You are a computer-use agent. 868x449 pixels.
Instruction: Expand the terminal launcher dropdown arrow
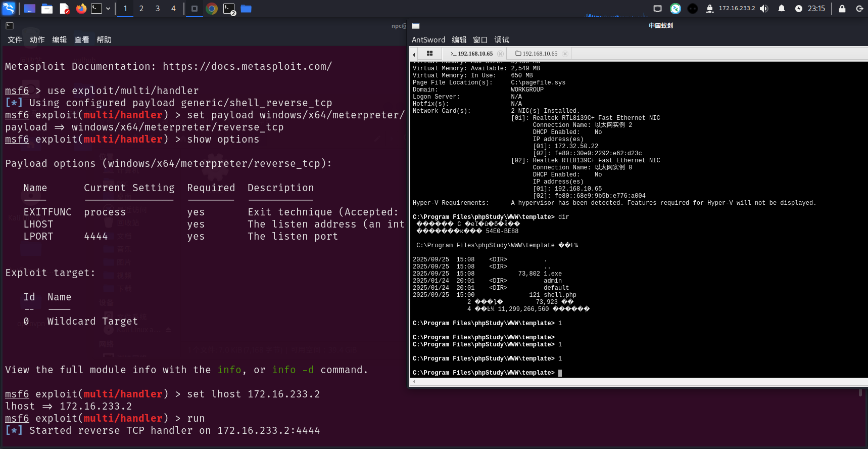tap(108, 9)
